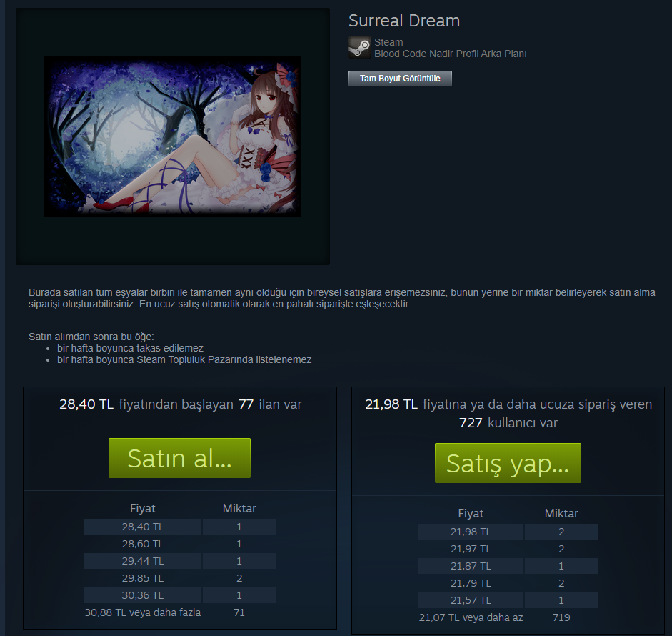Click the 21,07 TL veya daha az row

point(508,617)
